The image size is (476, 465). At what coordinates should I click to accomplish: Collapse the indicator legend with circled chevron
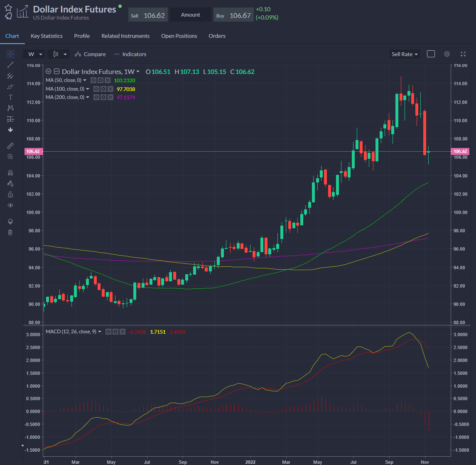coord(48,71)
